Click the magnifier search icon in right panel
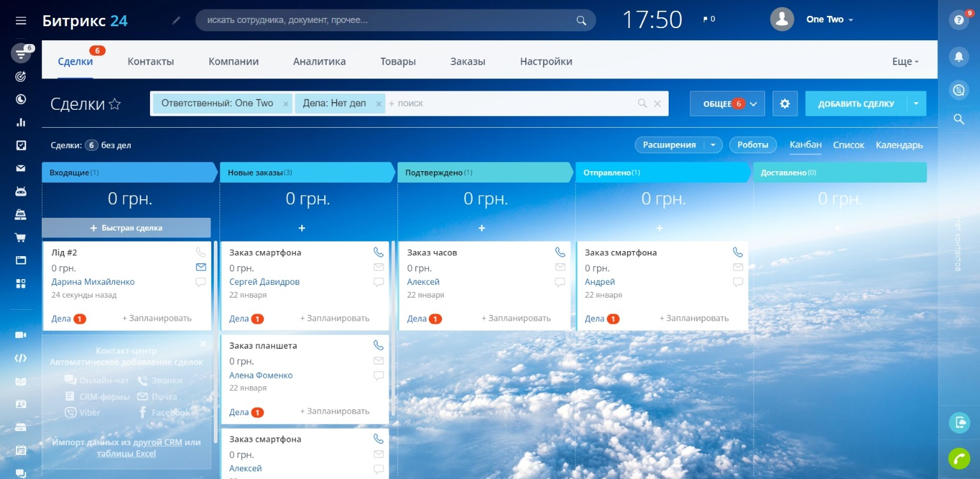The height and width of the screenshot is (479, 980). click(x=958, y=119)
